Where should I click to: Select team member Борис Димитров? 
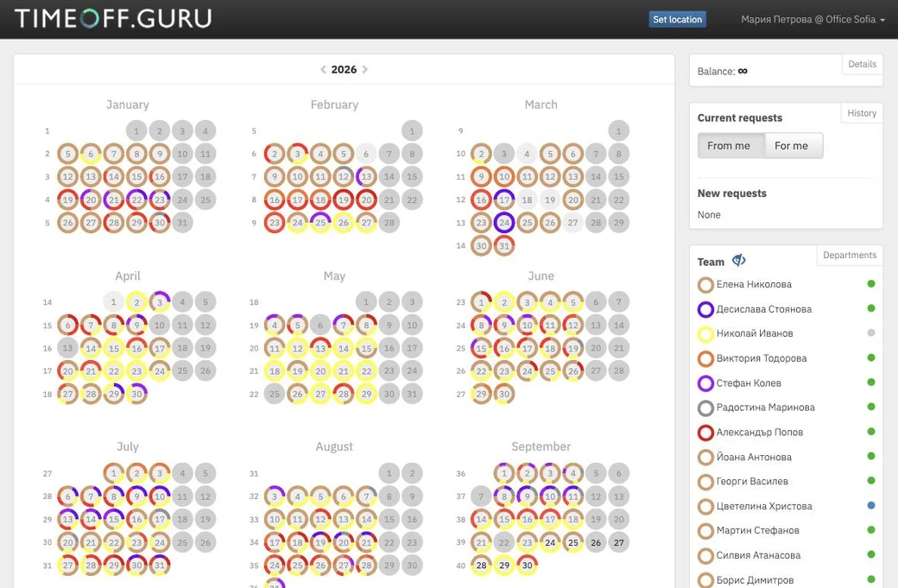tap(755, 580)
